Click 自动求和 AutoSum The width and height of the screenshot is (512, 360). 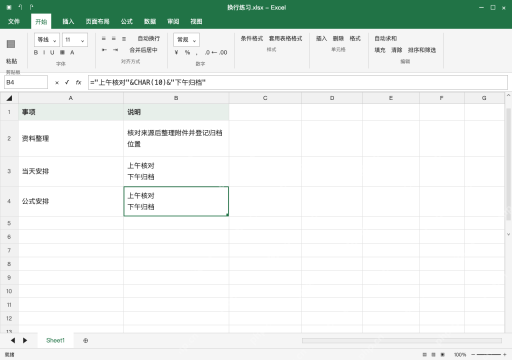(386, 39)
